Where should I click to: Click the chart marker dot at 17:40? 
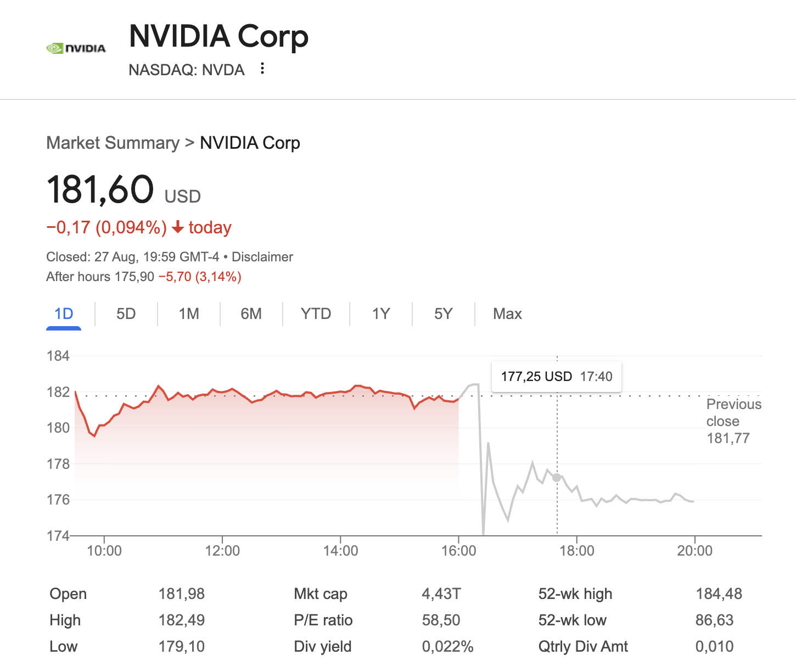557,478
